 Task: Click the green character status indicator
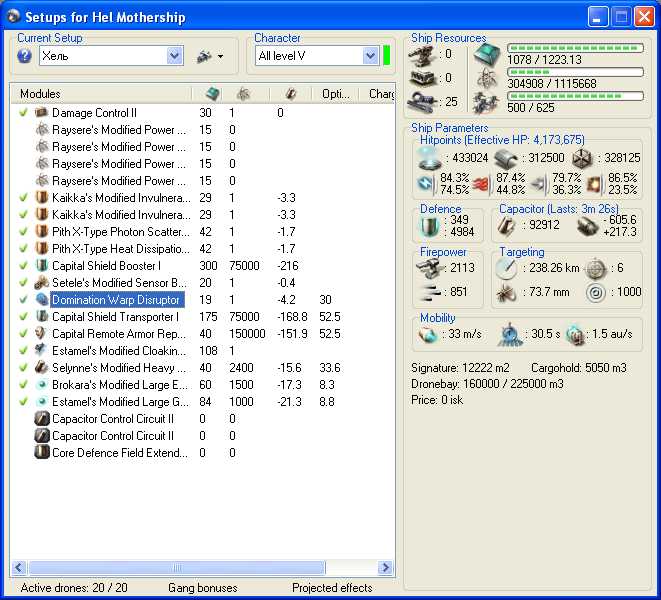[386, 56]
